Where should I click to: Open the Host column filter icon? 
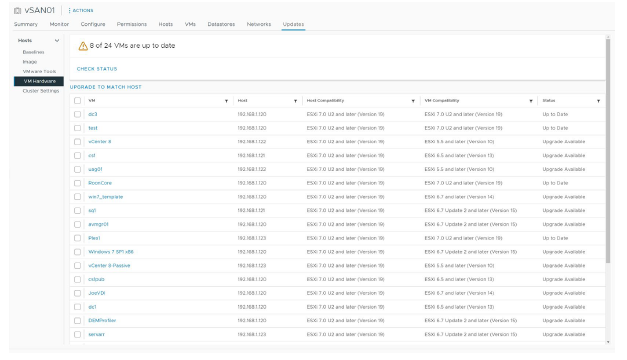click(x=296, y=101)
